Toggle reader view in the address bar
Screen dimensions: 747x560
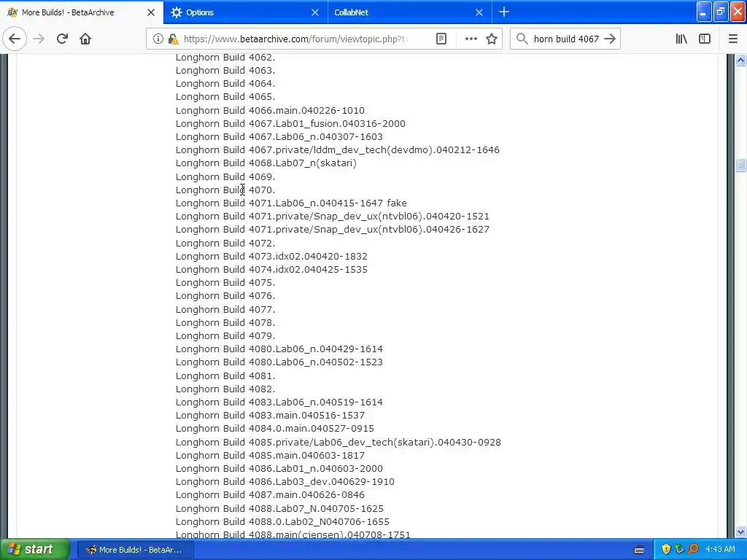[x=441, y=39]
